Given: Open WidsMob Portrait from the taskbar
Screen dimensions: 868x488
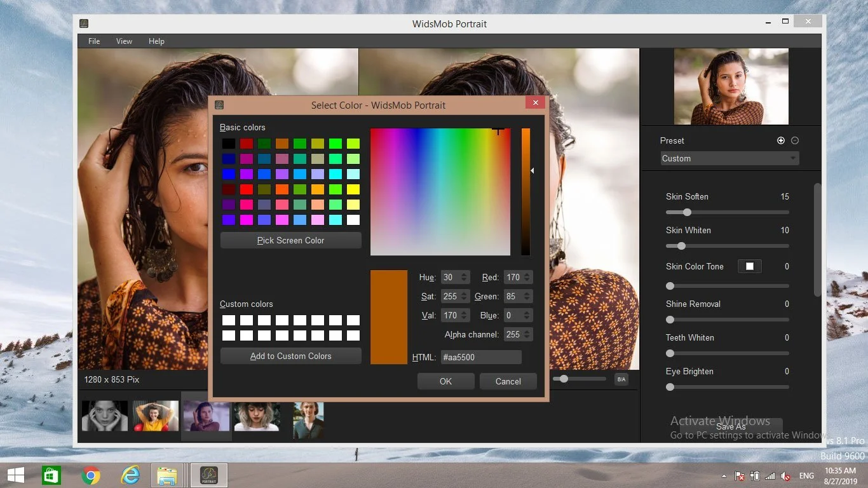Looking at the screenshot, I should point(208,475).
